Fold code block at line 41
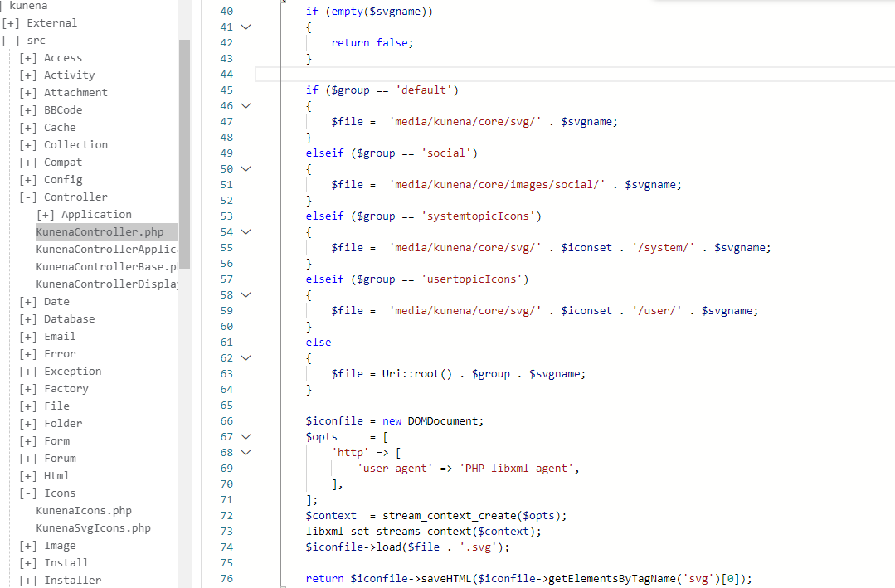This screenshot has height=588, width=895. point(246,27)
